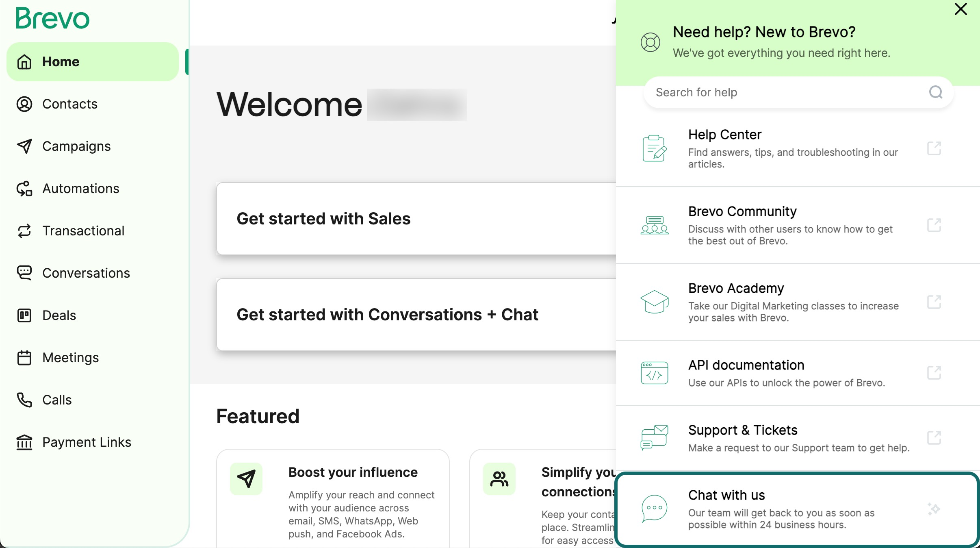Image resolution: width=980 pixels, height=548 pixels.
Task: Click the Meetings calendar icon
Action: tap(24, 358)
